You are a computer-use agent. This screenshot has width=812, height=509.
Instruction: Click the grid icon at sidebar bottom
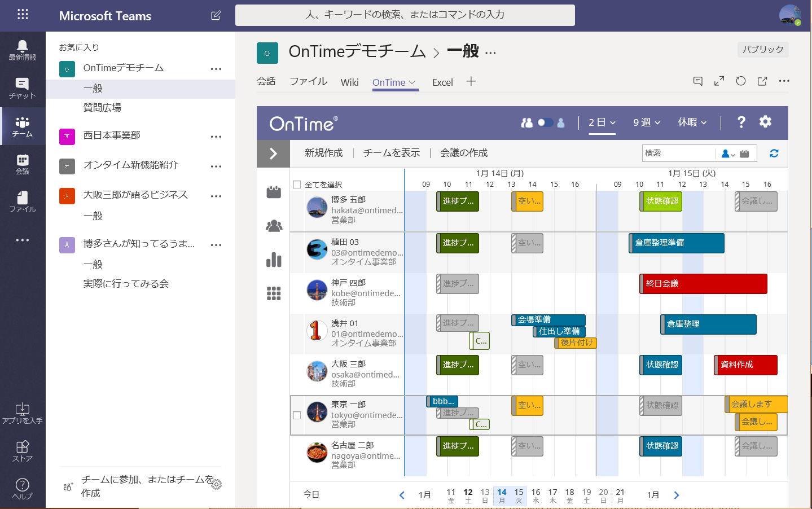click(273, 294)
